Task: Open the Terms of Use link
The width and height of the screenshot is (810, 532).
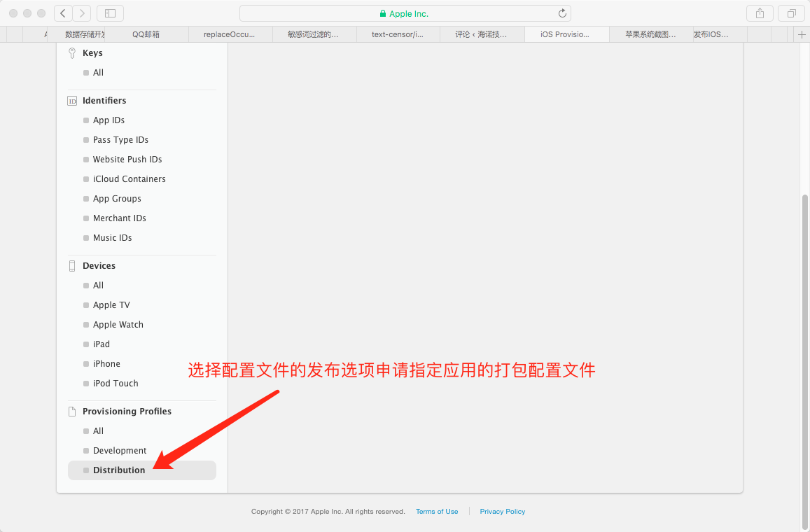Action: coord(437,511)
